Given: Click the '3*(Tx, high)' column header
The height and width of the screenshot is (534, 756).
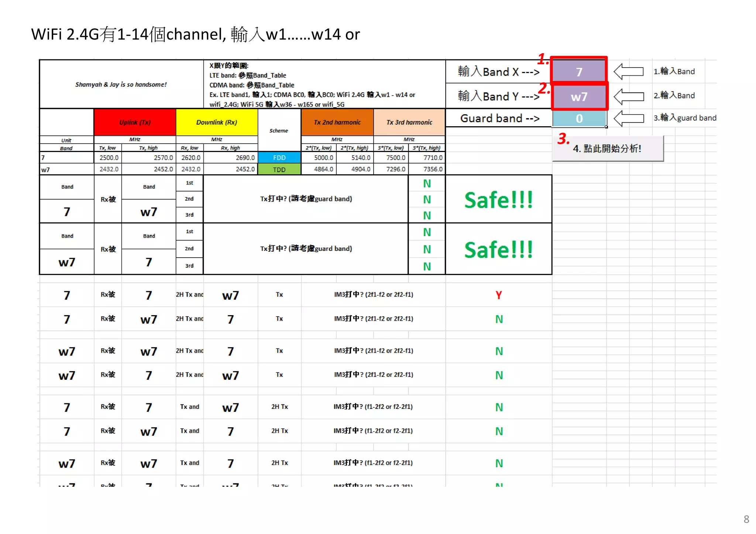Looking at the screenshot, I should [x=427, y=148].
